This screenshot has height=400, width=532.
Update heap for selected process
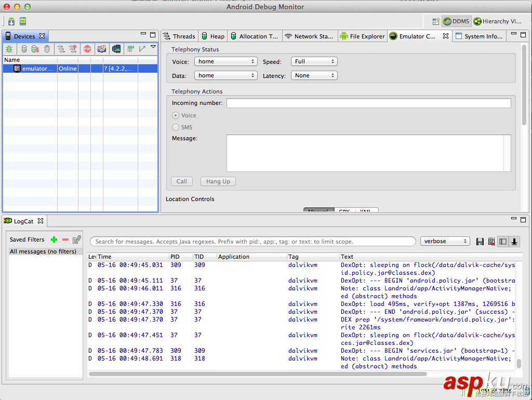[x=24, y=48]
